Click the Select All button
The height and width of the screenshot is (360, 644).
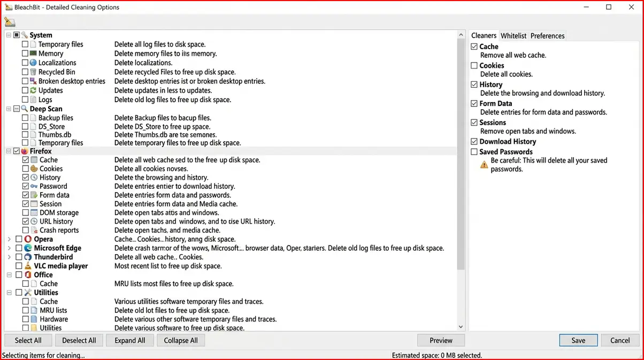(28, 340)
